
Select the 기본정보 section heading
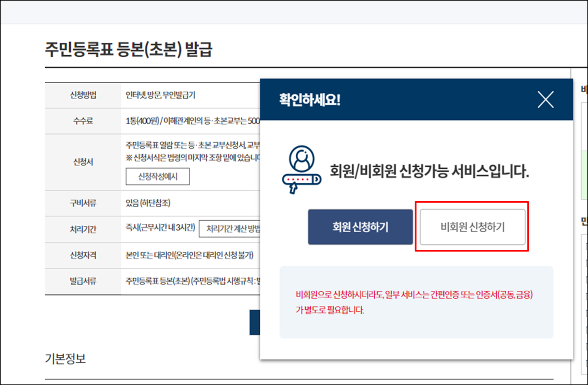pyautogui.click(x=65, y=359)
